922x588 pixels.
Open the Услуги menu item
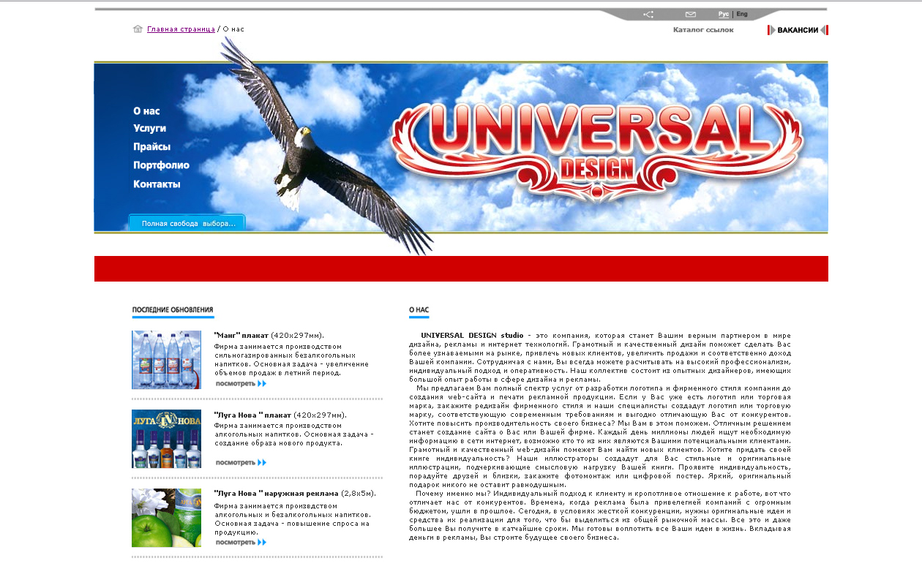pos(149,128)
